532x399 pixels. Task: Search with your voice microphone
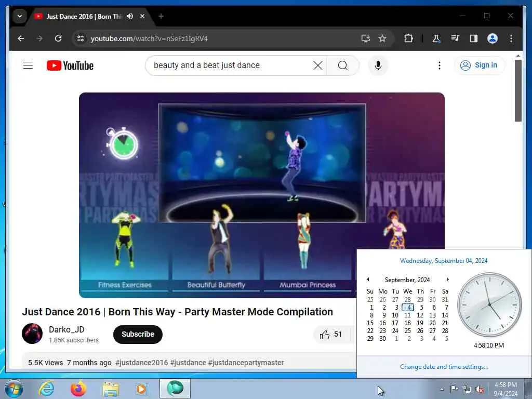(378, 65)
